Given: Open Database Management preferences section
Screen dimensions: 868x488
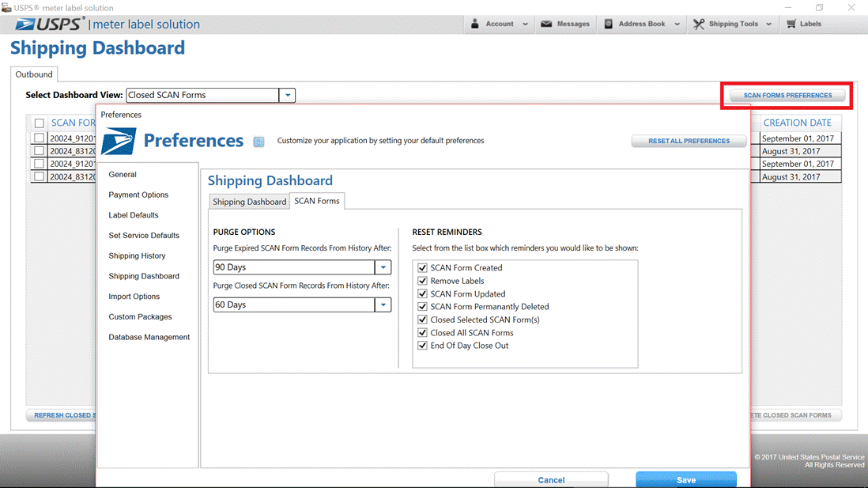Looking at the screenshot, I should click(149, 337).
